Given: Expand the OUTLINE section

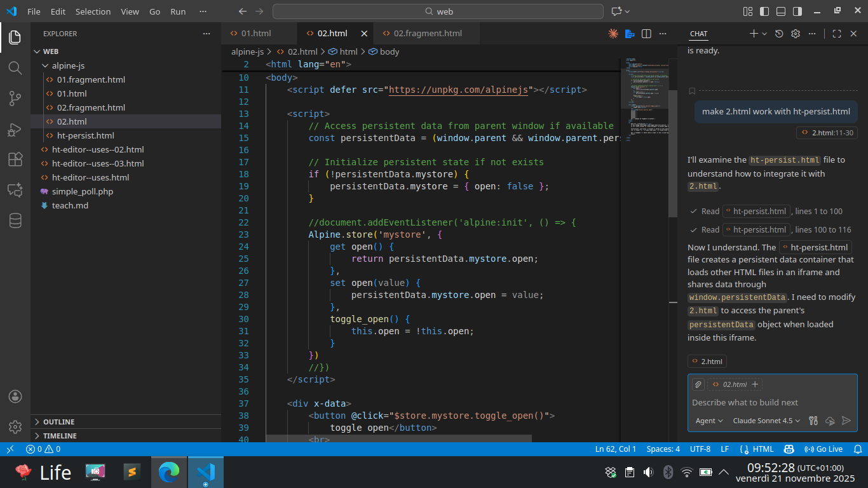Looking at the screenshot, I should pos(58,422).
